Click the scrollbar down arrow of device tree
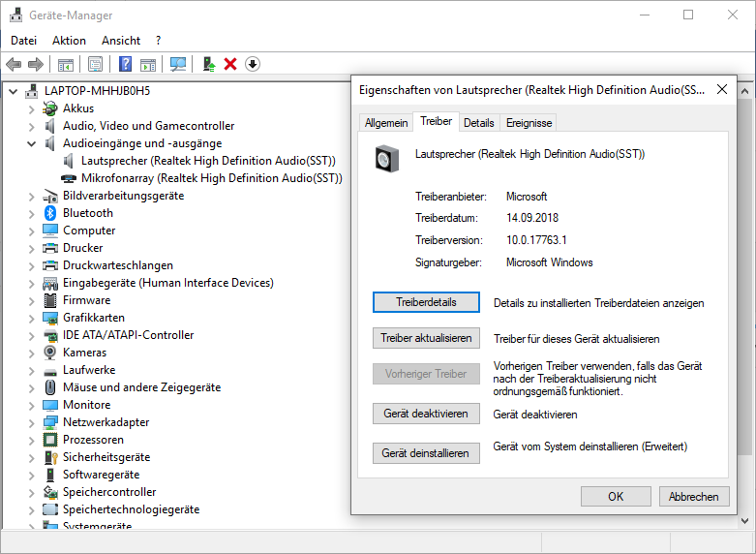The height and width of the screenshot is (554, 756). point(744,521)
